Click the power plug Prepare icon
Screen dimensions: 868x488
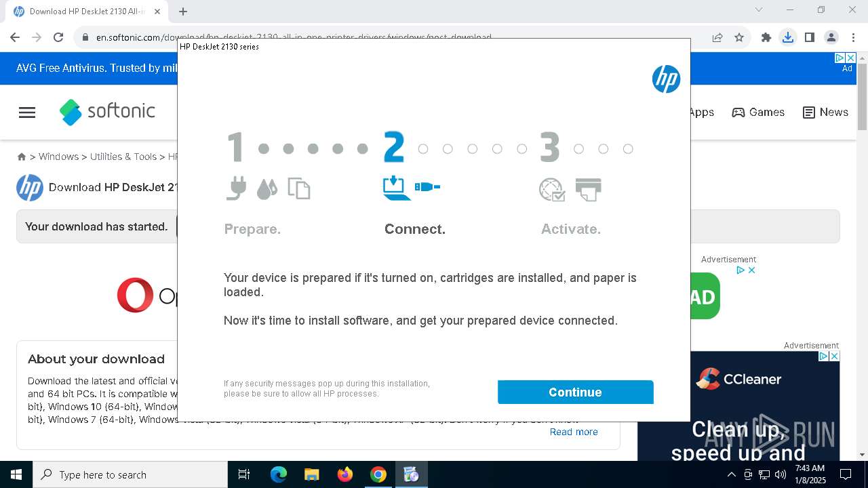pos(236,188)
